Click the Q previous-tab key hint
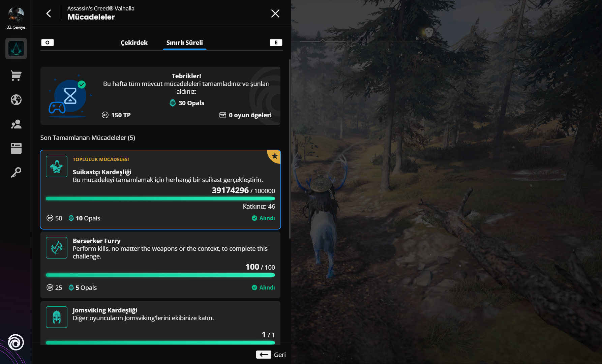This screenshot has height=364, width=602. click(x=48, y=42)
